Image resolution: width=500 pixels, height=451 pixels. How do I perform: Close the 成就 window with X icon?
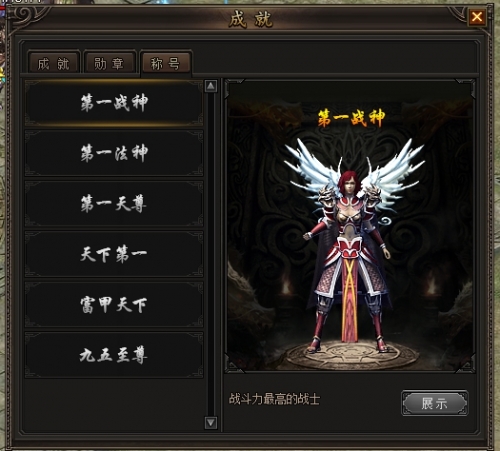[x=477, y=16]
